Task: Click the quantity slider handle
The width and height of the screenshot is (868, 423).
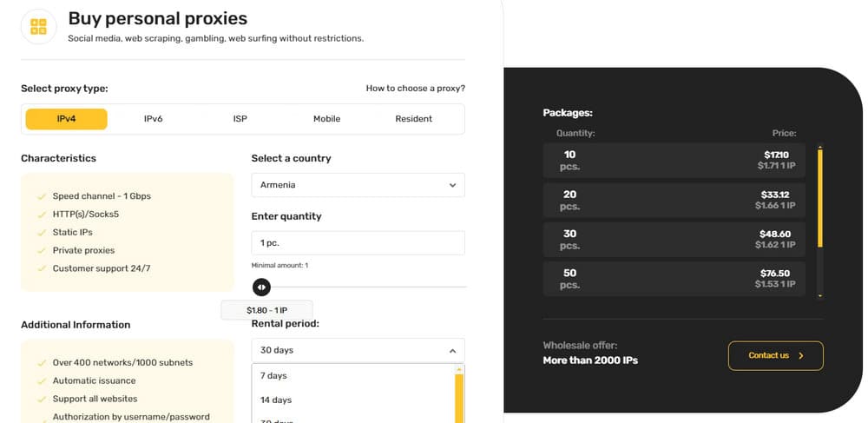Action: (261, 287)
